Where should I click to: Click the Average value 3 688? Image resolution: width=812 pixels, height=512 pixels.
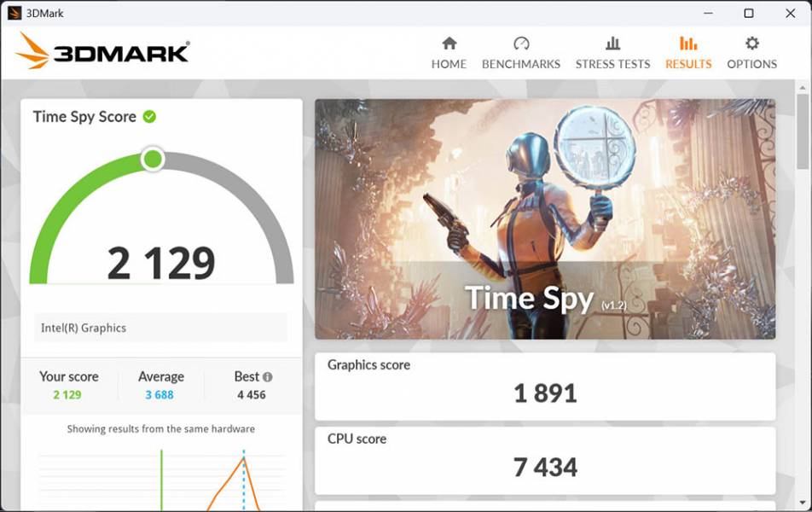click(159, 395)
